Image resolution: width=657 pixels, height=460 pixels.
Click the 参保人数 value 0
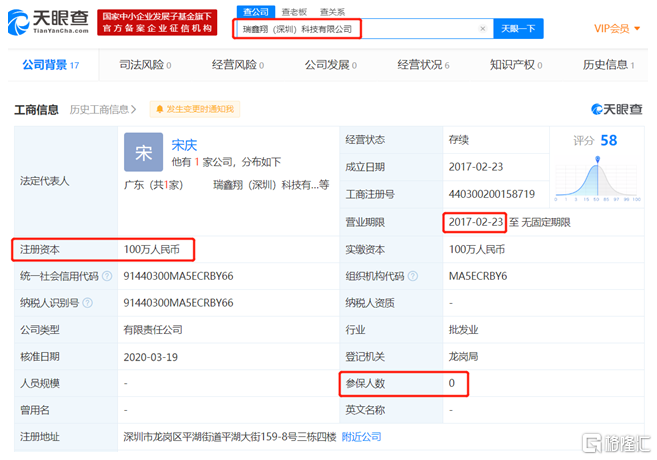(x=452, y=383)
